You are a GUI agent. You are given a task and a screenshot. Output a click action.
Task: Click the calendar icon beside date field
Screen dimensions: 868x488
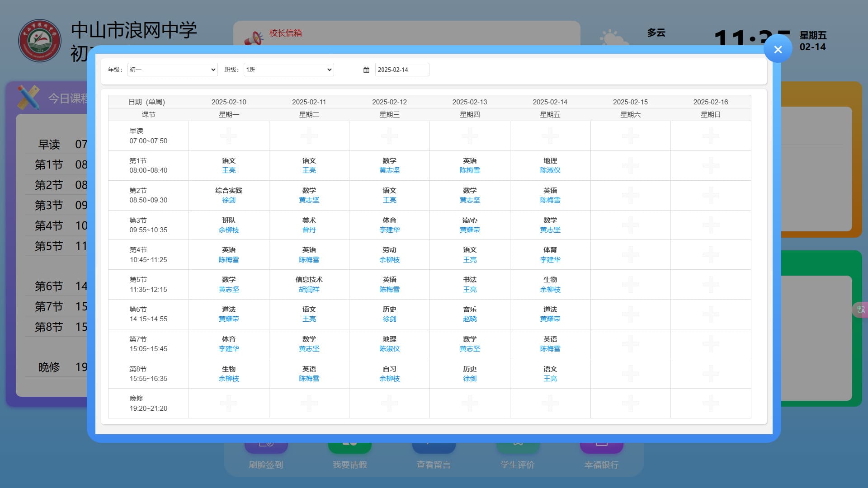point(366,70)
